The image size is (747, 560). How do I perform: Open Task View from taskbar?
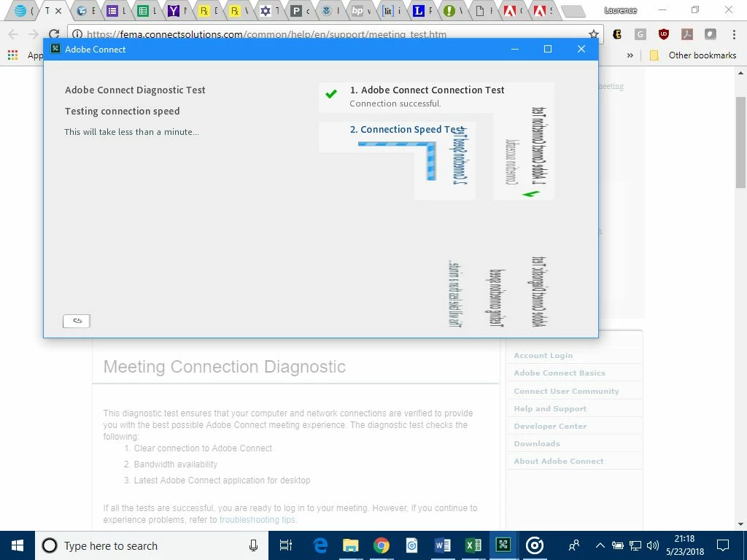pyautogui.click(x=286, y=545)
